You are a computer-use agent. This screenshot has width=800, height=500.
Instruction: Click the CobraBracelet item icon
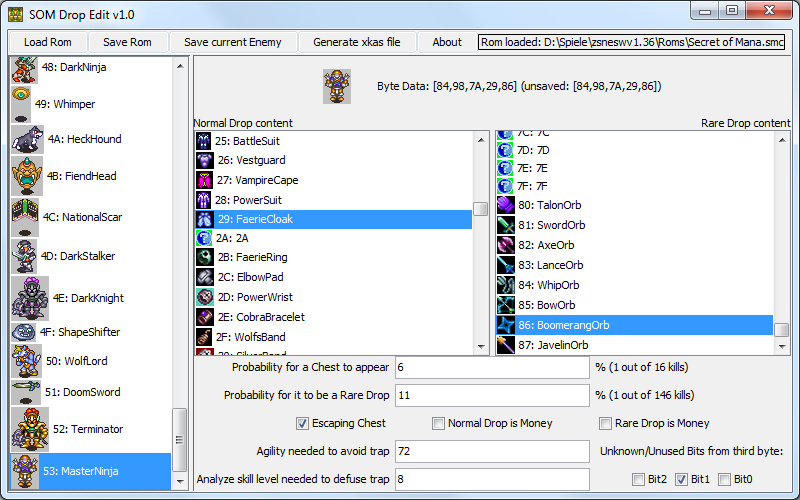pos(205,317)
